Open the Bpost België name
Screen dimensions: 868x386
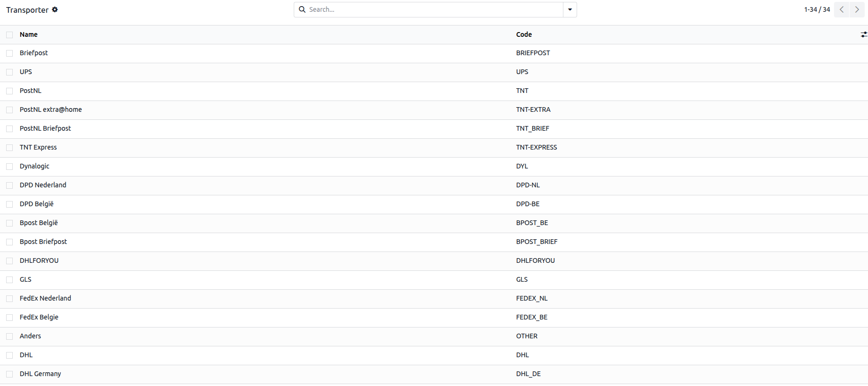(39, 223)
